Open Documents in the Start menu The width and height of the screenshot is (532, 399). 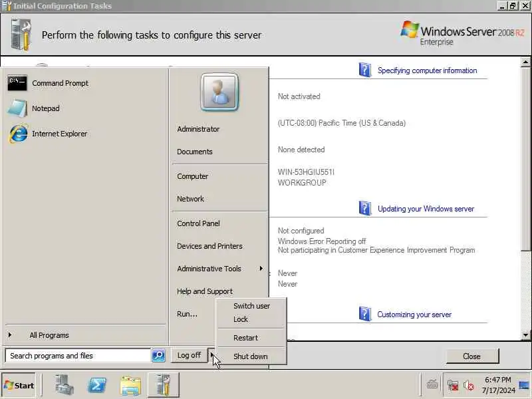195,152
